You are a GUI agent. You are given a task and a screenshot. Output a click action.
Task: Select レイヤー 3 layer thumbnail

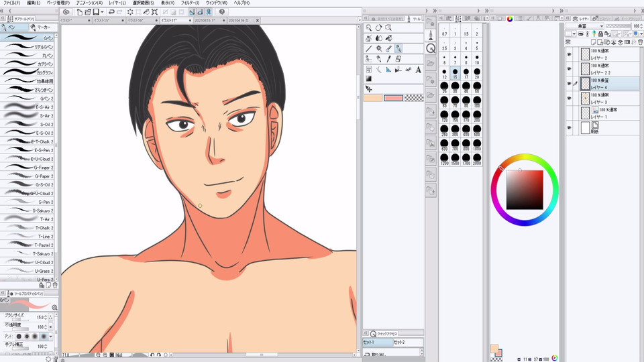pyautogui.click(x=585, y=99)
